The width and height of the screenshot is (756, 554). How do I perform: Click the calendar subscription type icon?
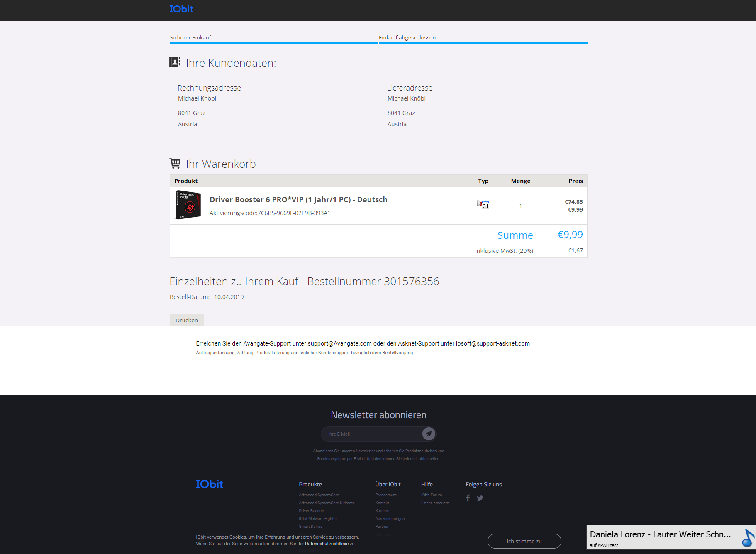[x=483, y=205]
